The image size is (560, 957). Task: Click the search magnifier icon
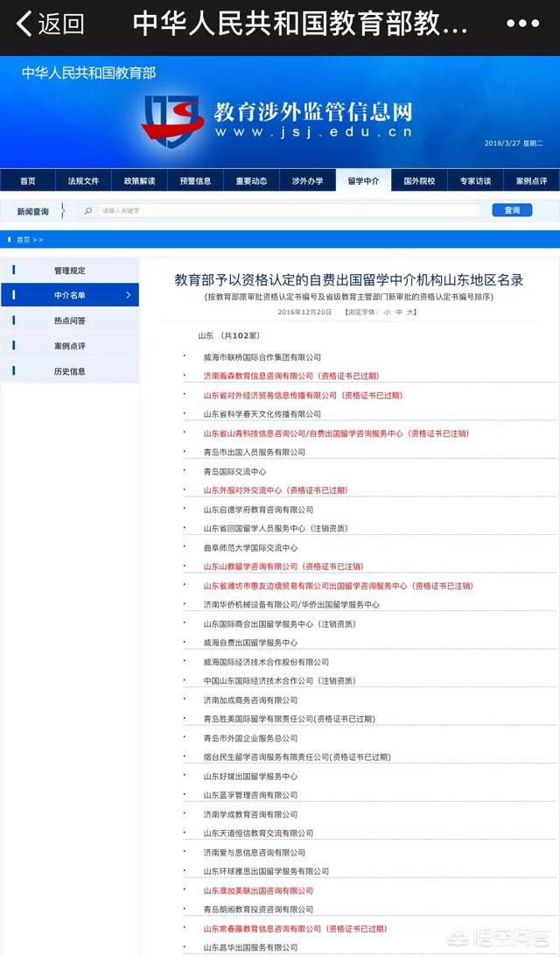tap(88, 210)
